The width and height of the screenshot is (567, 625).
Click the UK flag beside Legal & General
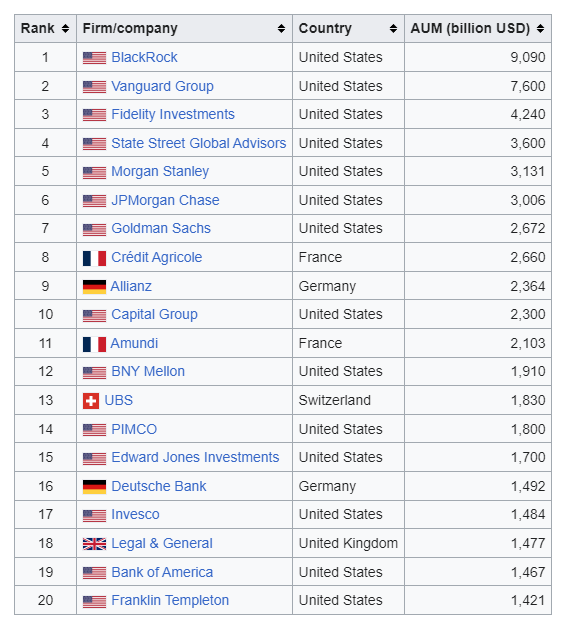point(94,544)
